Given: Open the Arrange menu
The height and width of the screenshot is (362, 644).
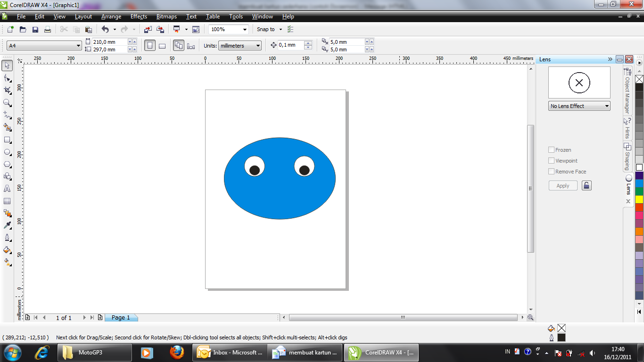Looking at the screenshot, I should pos(111,16).
